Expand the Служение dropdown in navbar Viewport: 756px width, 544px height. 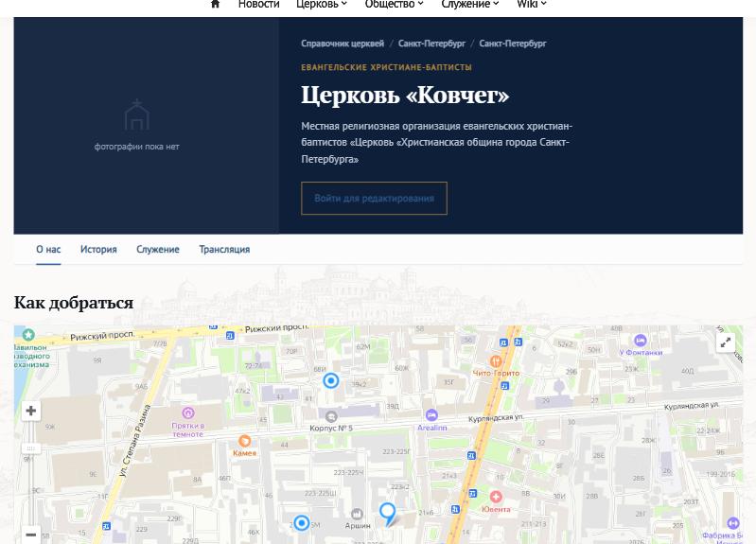pos(470,5)
